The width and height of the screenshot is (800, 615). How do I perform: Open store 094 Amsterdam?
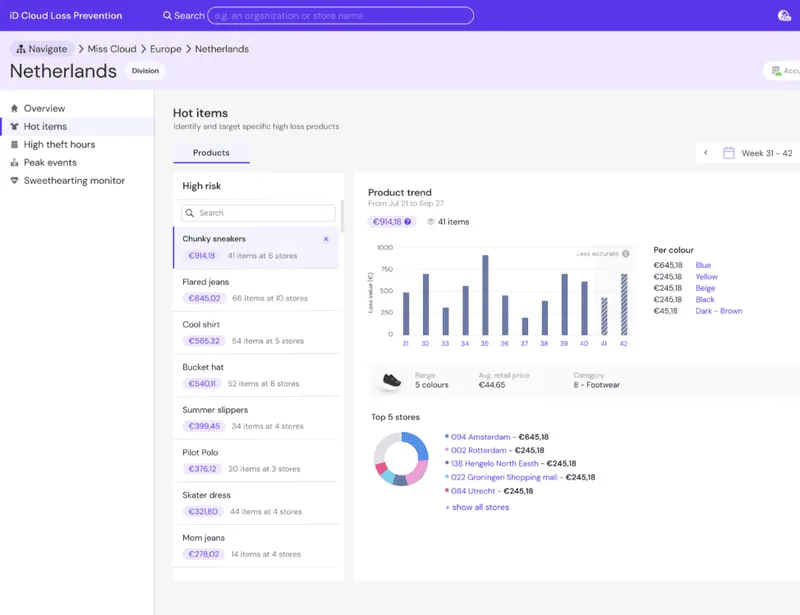tap(480, 437)
